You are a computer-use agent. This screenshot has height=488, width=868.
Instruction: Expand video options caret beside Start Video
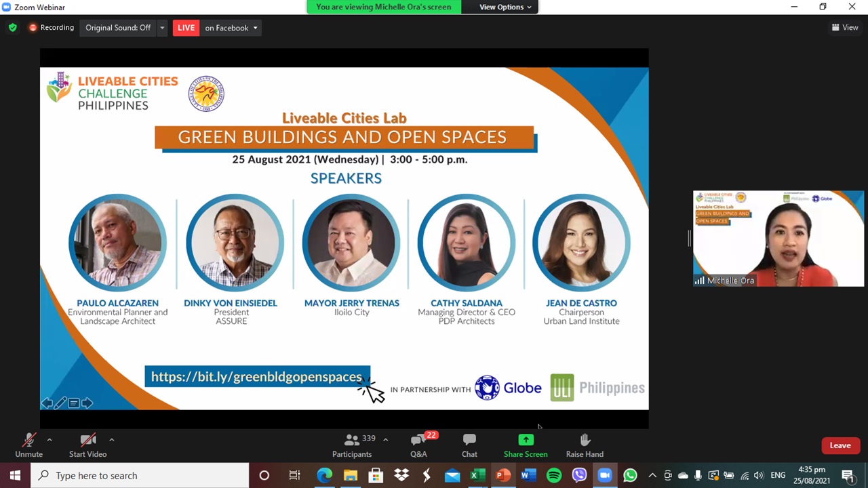[x=112, y=439]
